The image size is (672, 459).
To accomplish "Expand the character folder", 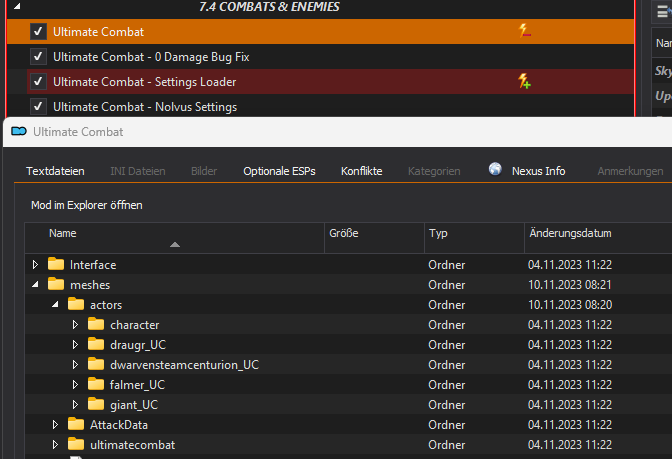I will 75,324.
